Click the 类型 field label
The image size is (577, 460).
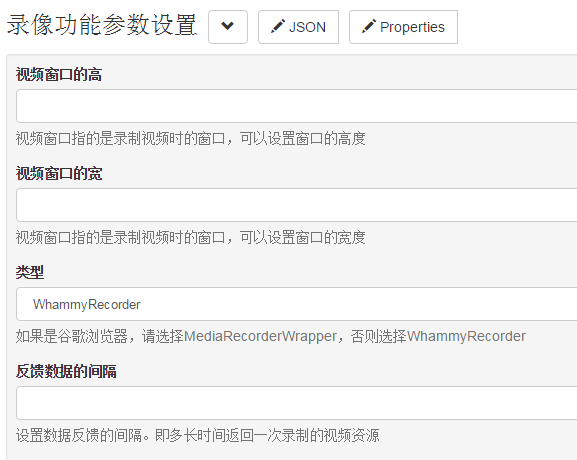30,273
